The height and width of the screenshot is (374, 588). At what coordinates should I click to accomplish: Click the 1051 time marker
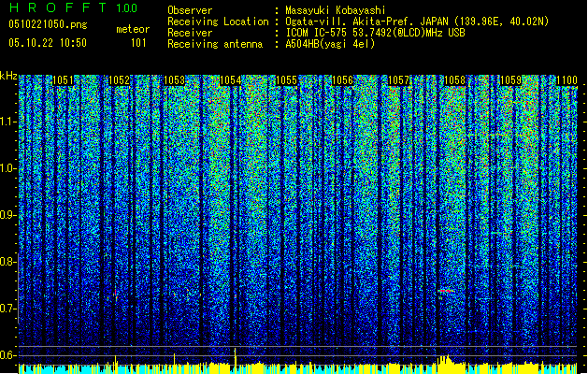point(63,80)
